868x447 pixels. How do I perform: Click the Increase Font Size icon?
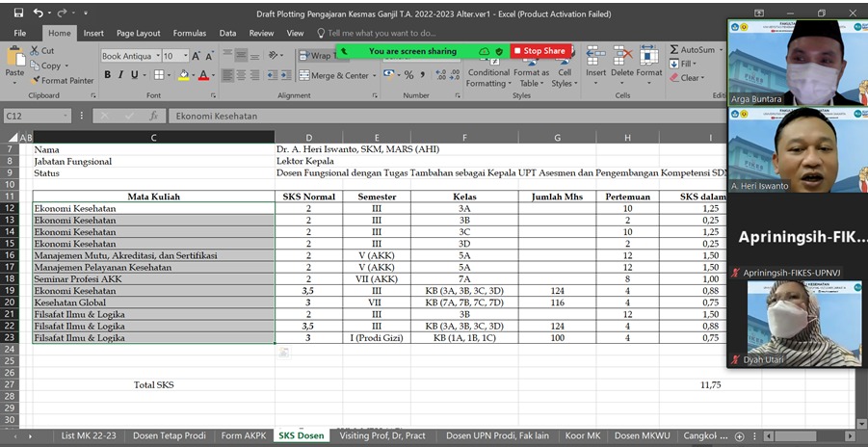[197, 57]
